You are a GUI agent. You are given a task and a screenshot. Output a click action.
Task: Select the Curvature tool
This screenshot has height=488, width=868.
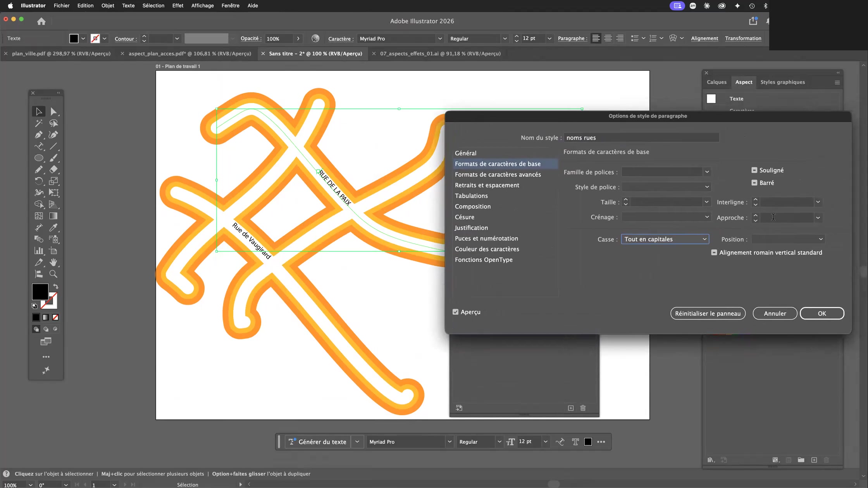point(53,135)
